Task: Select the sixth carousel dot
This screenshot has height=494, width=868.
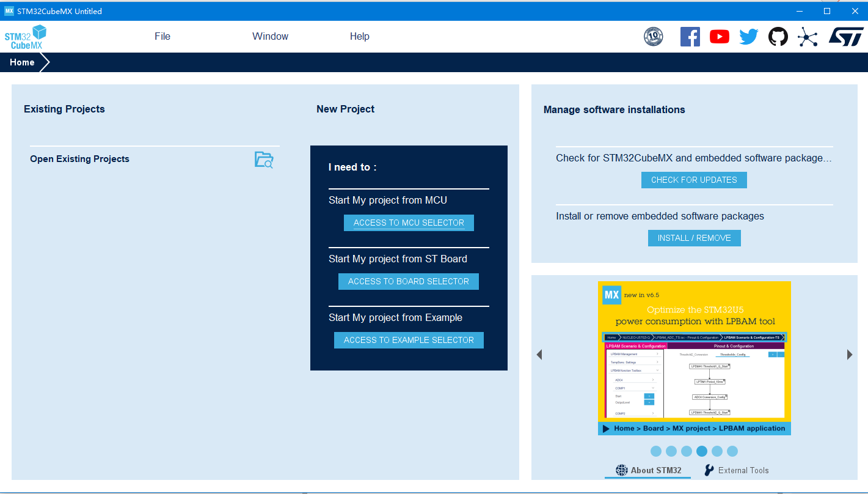Action: [732, 451]
